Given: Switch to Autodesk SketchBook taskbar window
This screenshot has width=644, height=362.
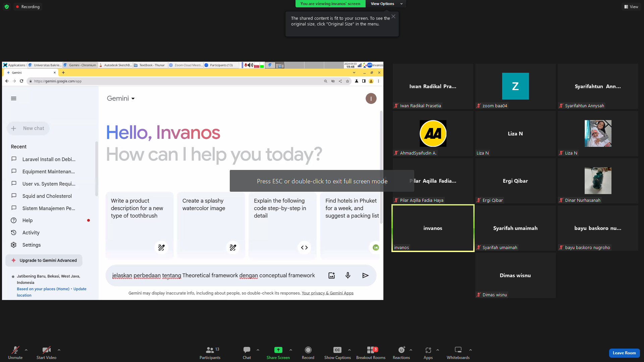Looking at the screenshot, I should pos(115,65).
